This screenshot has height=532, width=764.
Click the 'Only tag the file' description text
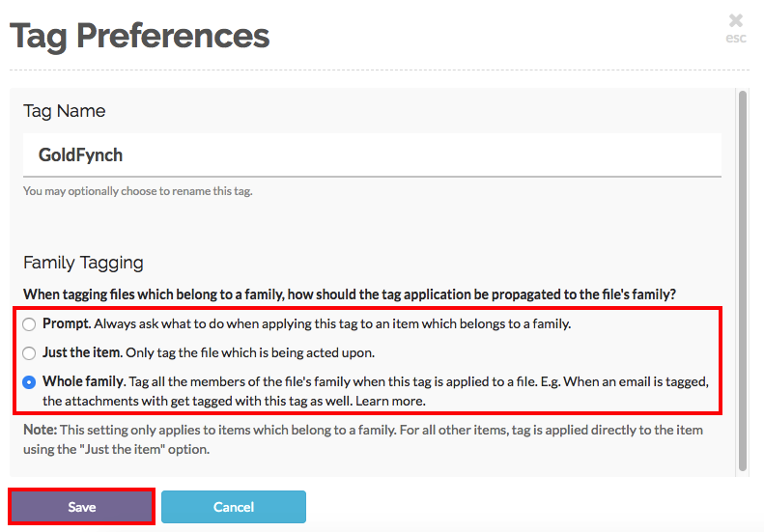[x=251, y=353]
